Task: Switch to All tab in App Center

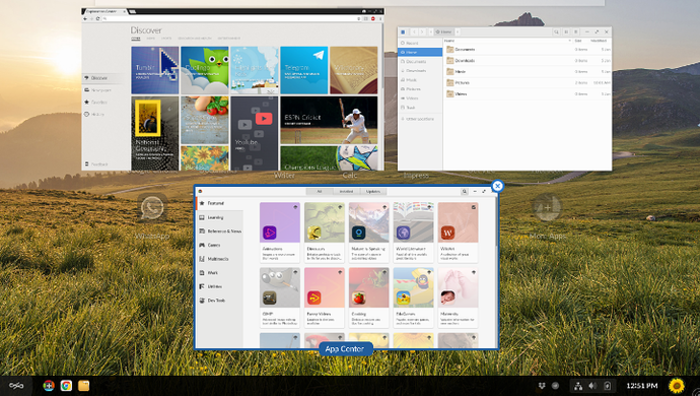Action: tap(319, 192)
